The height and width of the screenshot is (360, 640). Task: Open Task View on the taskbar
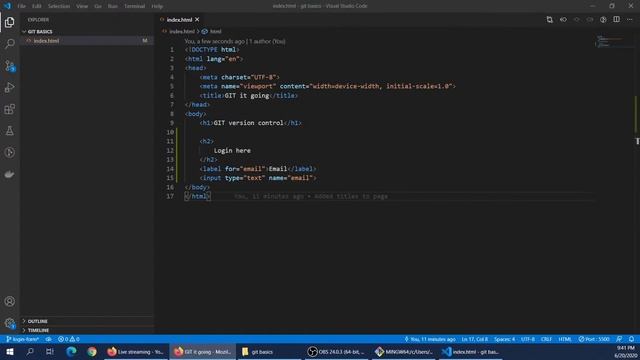(50, 351)
